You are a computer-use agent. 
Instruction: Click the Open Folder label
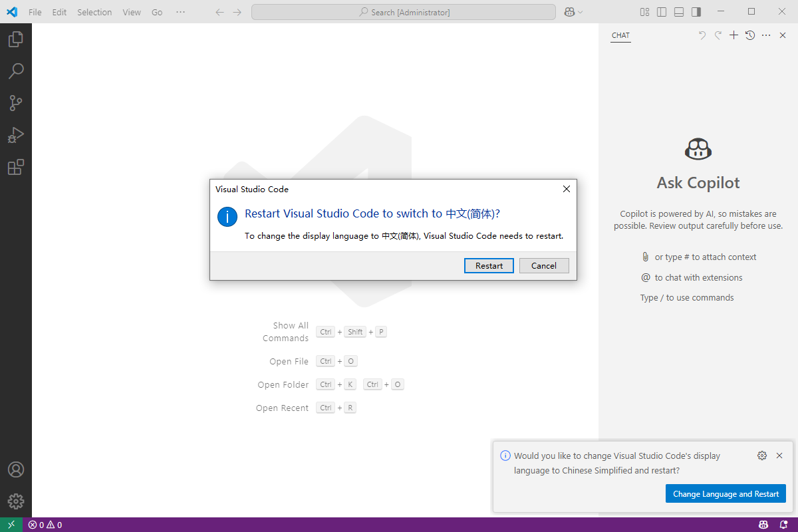(283, 384)
